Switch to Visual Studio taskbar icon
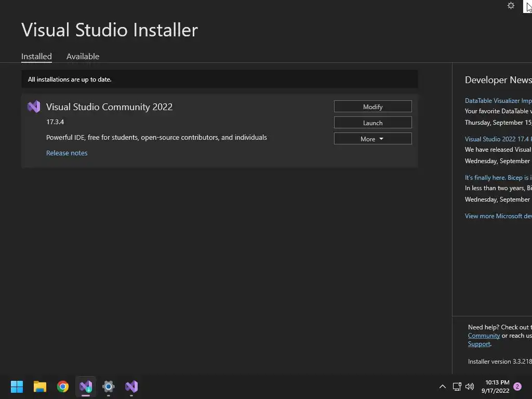Image resolution: width=532 pixels, height=399 pixels. pos(131,386)
